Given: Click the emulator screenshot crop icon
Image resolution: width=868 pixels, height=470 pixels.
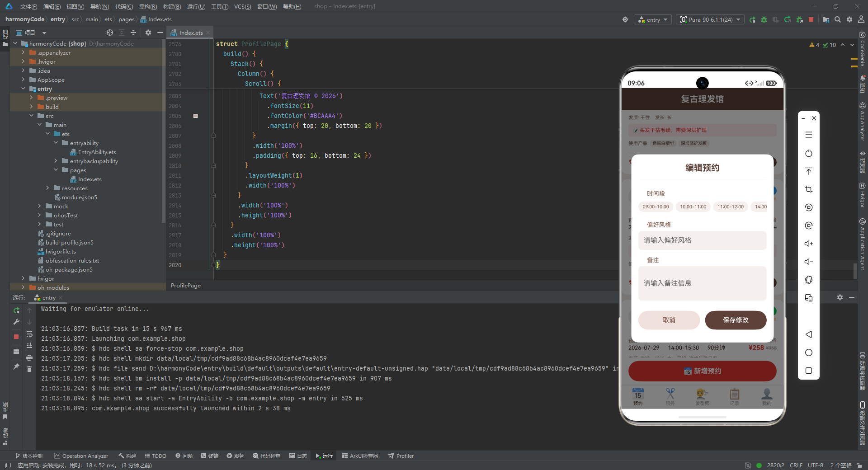Looking at the screenshot, I should 809,189.
